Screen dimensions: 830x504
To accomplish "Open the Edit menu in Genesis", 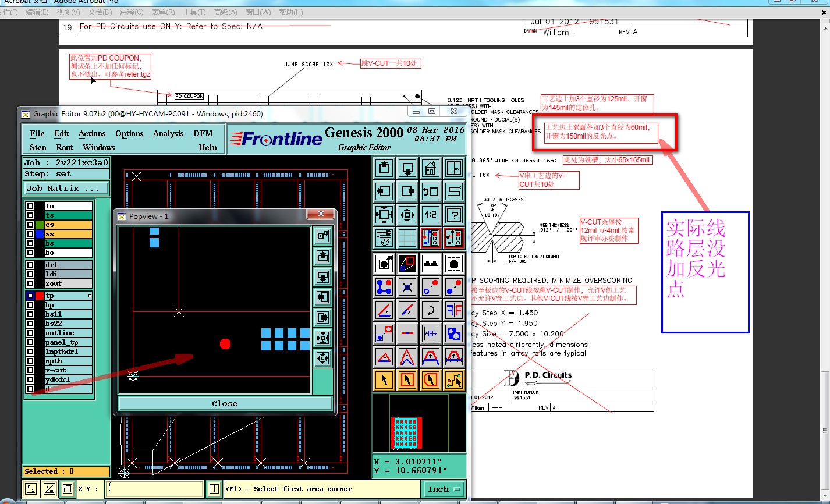I will [62, 133].
